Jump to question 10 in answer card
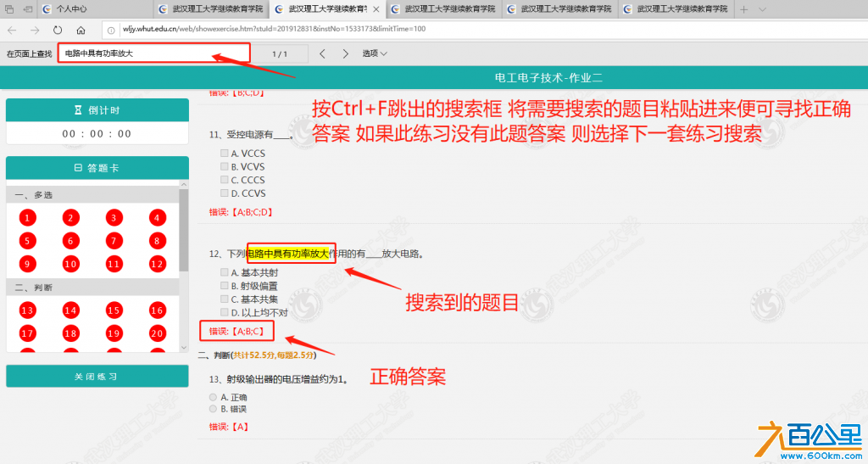The image size is (868, 464). [x=70, y=264]
